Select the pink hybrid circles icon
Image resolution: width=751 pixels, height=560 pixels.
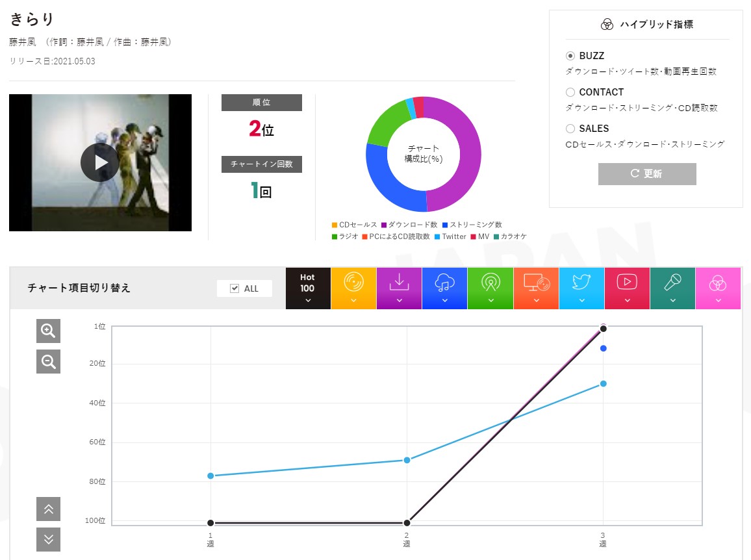tap(718, 284)
